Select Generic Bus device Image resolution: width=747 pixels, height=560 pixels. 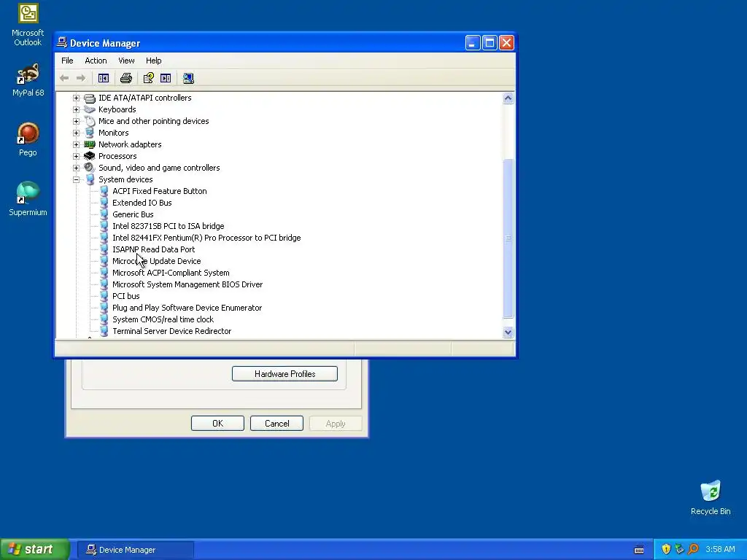(133, 214)
